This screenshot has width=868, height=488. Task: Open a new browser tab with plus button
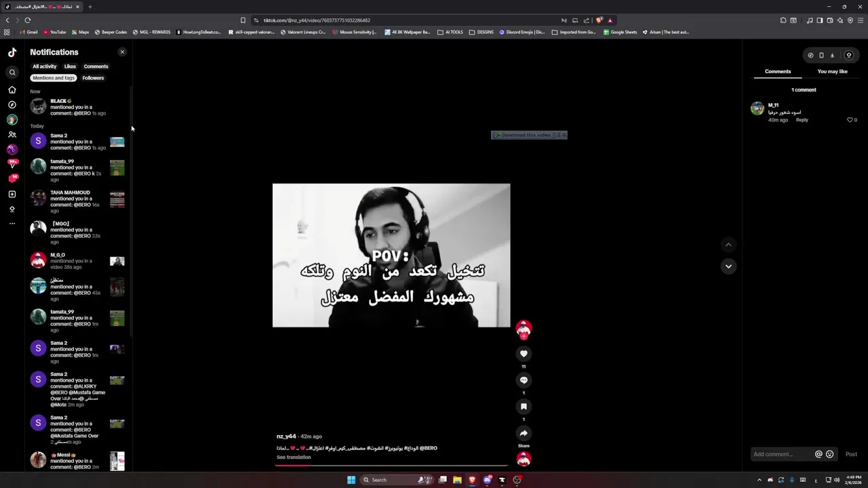[x=90, y=7]
